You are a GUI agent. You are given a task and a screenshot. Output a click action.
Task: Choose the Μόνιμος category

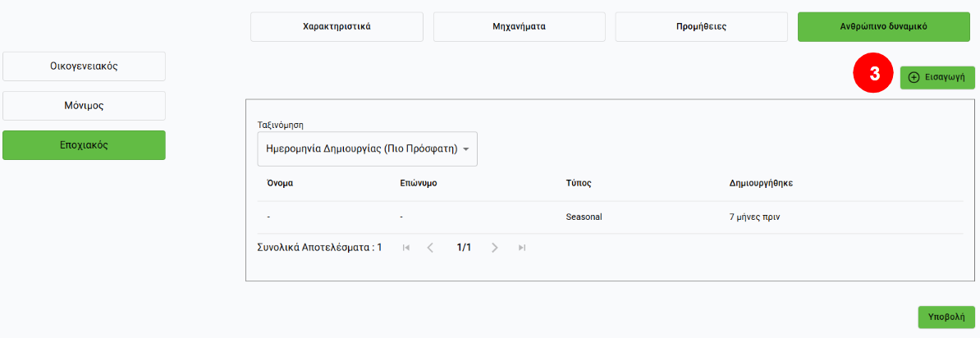85,106
